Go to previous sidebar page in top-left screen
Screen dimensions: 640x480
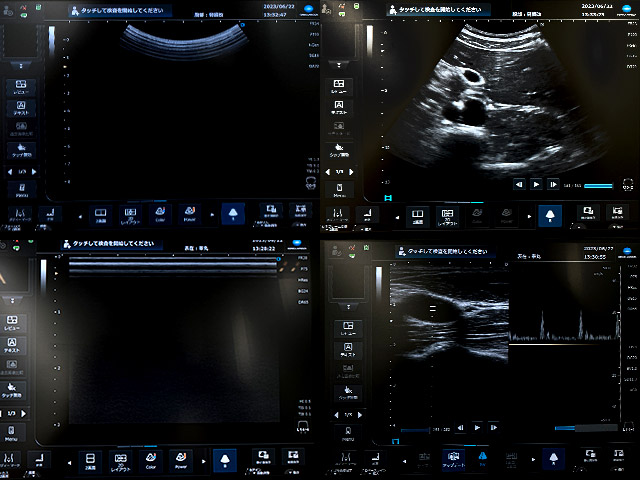click(x=10, y=172)
